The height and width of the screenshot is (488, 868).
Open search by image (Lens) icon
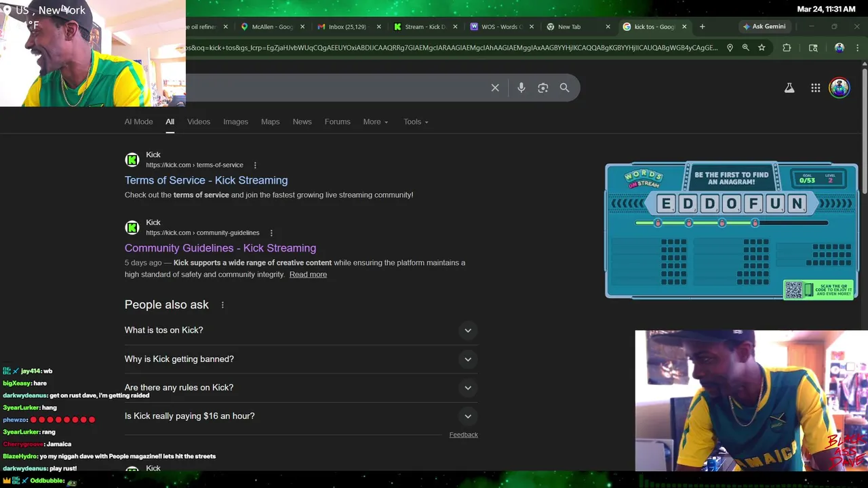coord(542,87)
